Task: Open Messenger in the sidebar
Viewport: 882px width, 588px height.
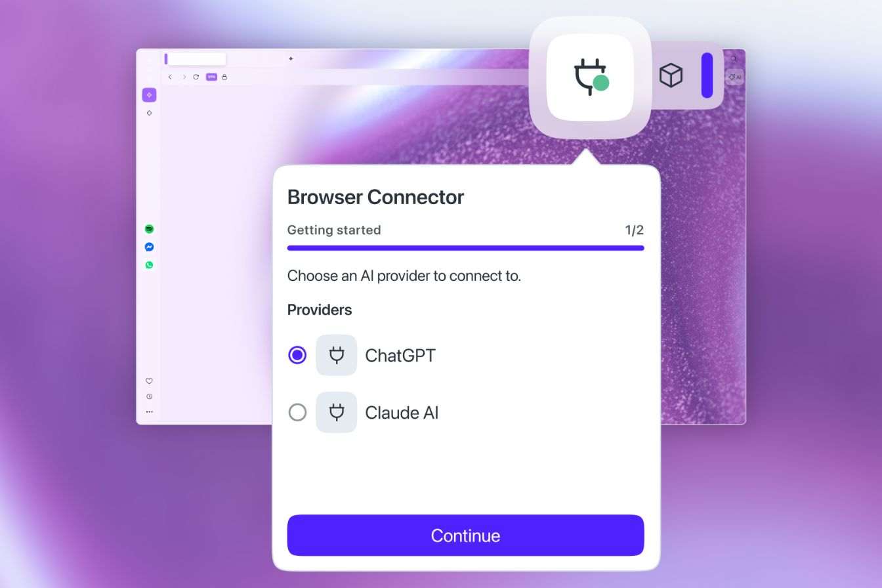Action: coord(149,247)
